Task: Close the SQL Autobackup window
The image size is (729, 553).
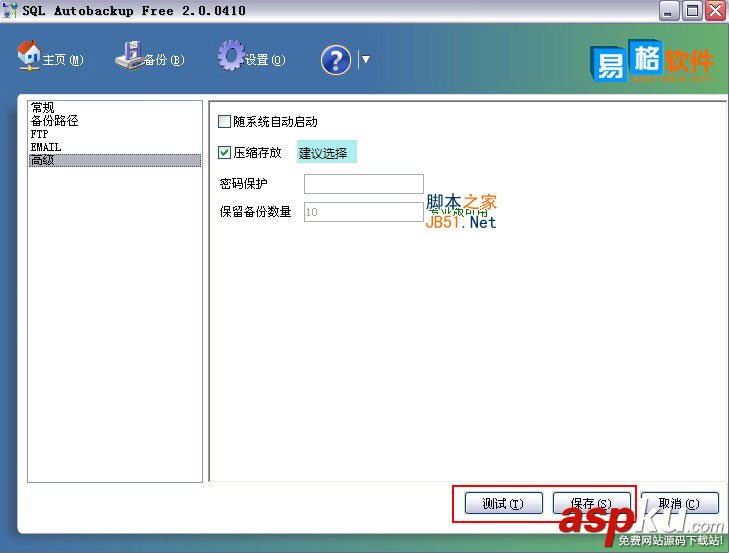Action: coord(716,10)
